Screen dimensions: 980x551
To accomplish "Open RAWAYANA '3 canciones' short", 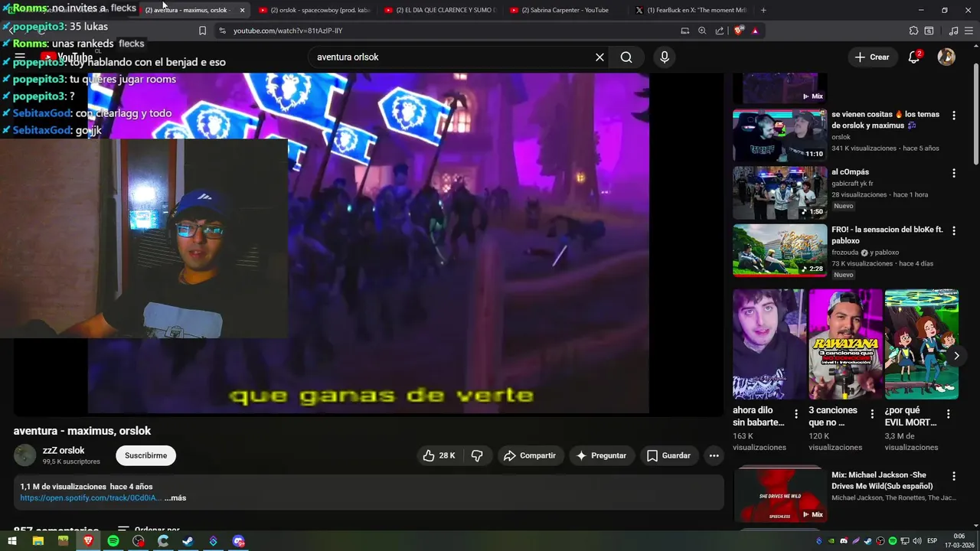I will pyautogui.click(x=845, y=344).
